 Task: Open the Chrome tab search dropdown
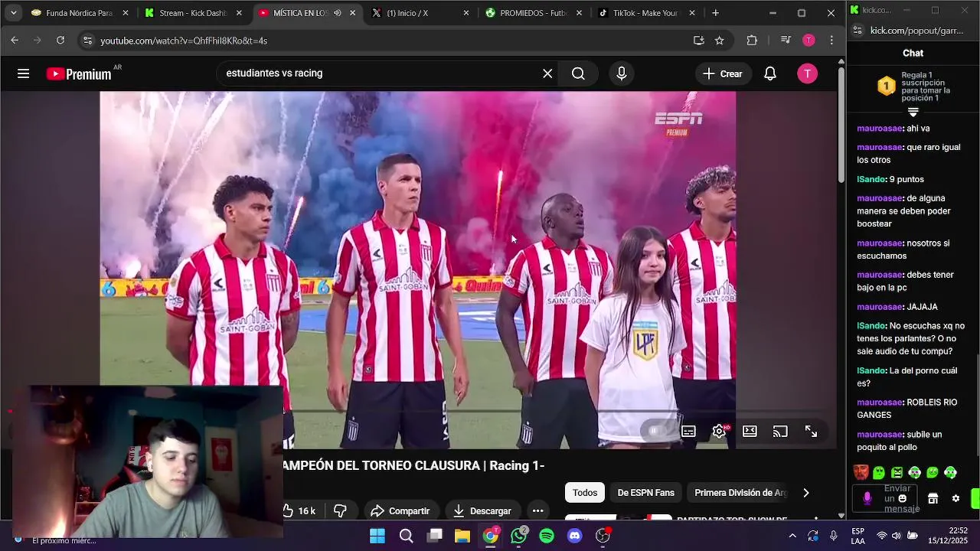point(13,13)
